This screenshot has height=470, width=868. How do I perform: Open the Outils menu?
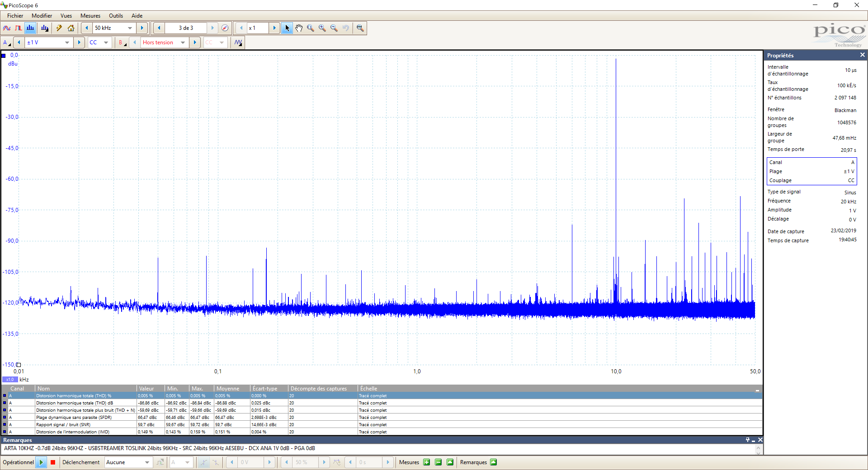pos(116,16)
